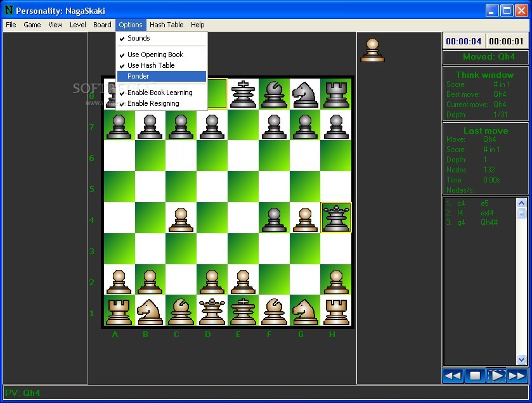Open the Hash Table menu
The image size is (532, 403).
(167, 25)
